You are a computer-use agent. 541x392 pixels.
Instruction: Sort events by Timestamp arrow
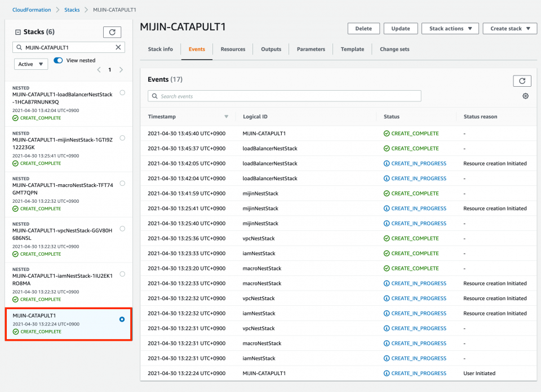click(x=227, y=117)
